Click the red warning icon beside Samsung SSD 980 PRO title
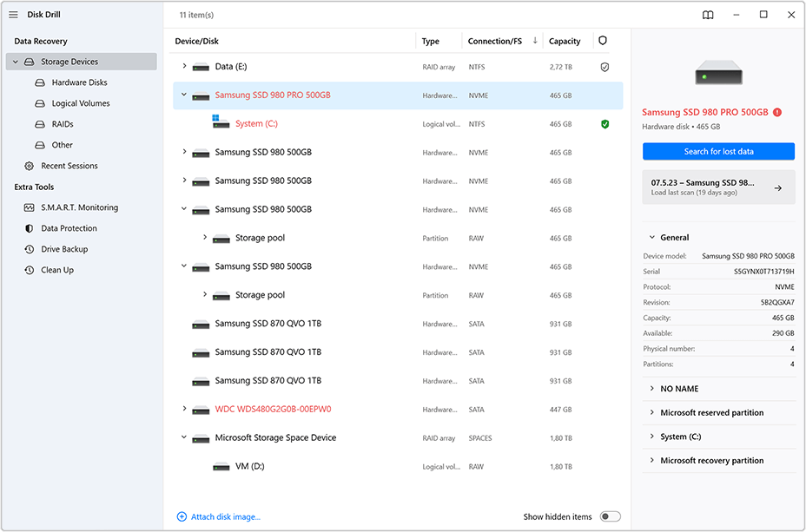The width and height of the screenshot is (806, 532). pos(777,112)
